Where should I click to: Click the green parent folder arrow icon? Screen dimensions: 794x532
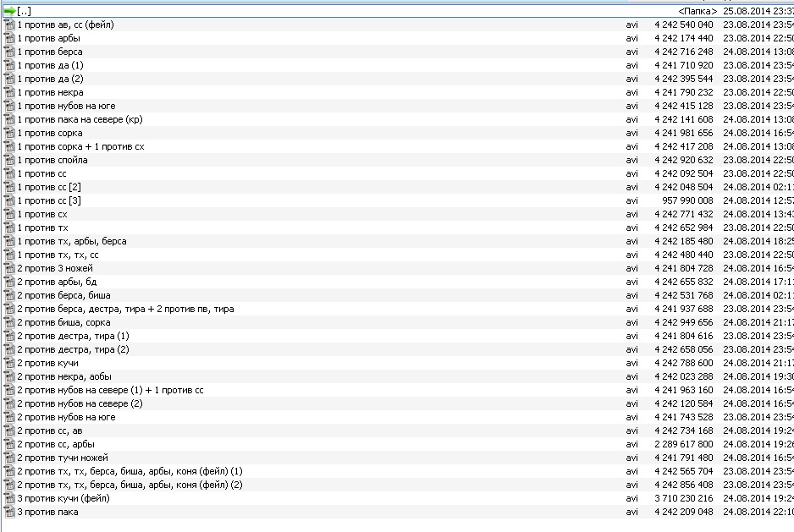tap(9, 11)
